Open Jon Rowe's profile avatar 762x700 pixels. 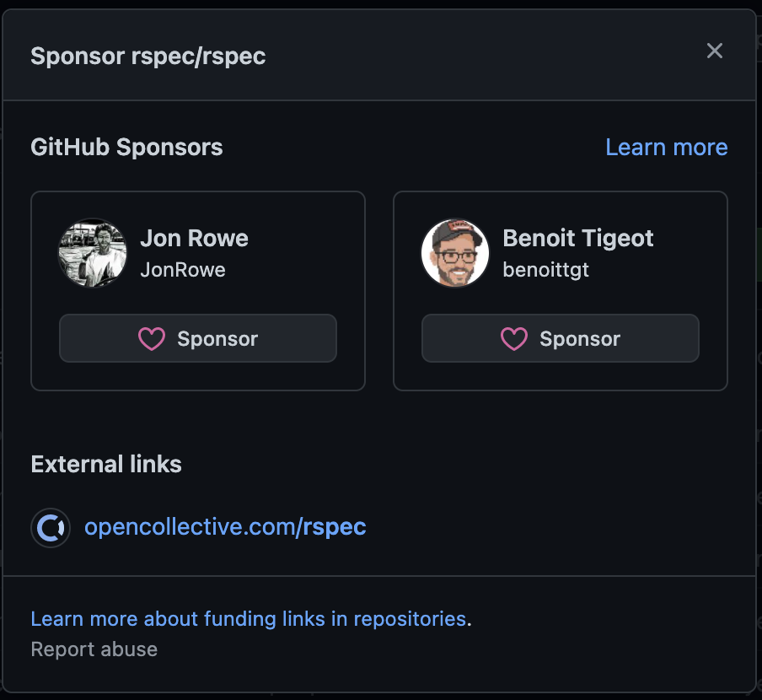93,253
